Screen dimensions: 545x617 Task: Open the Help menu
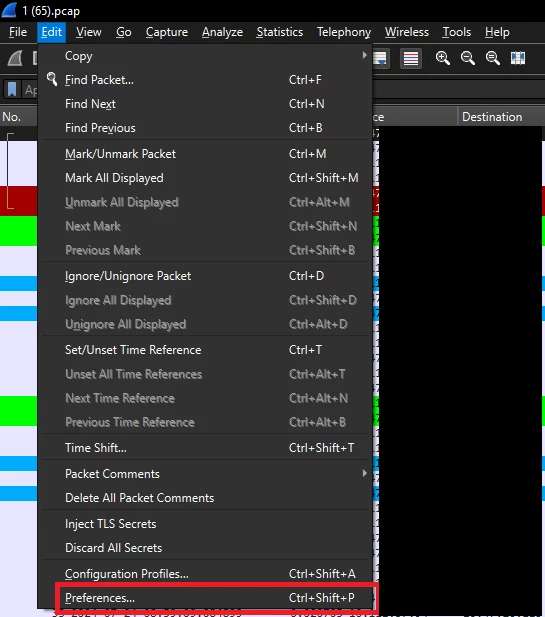497,32
